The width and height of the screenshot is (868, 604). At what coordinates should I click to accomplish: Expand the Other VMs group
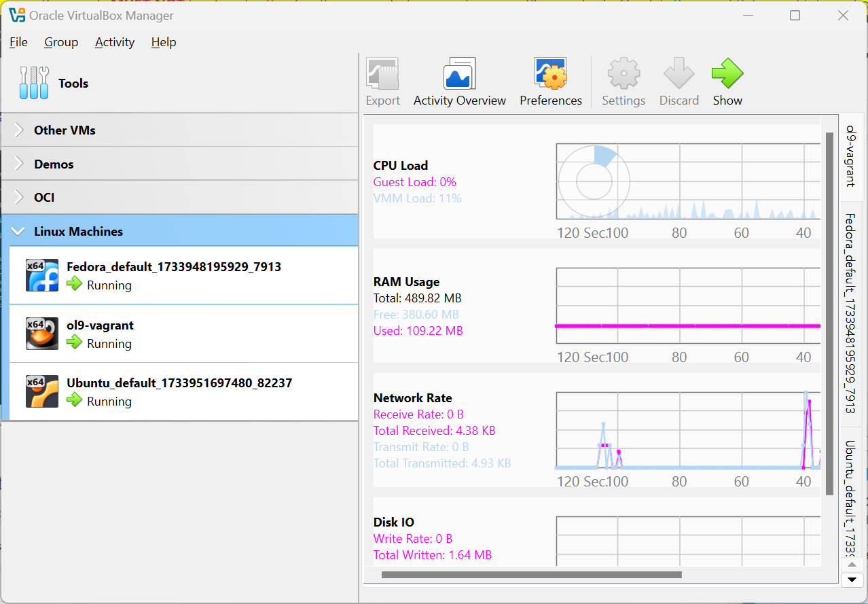(x=19, y=130)
